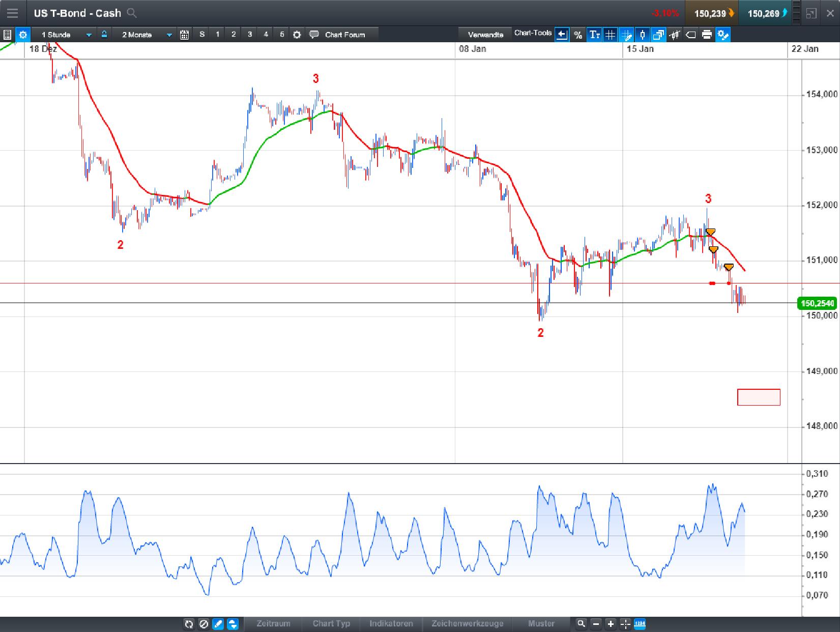Open the Chart-Tools back arrow control
The width and height of the screenshot is (840, 632).
pos(562,35)
